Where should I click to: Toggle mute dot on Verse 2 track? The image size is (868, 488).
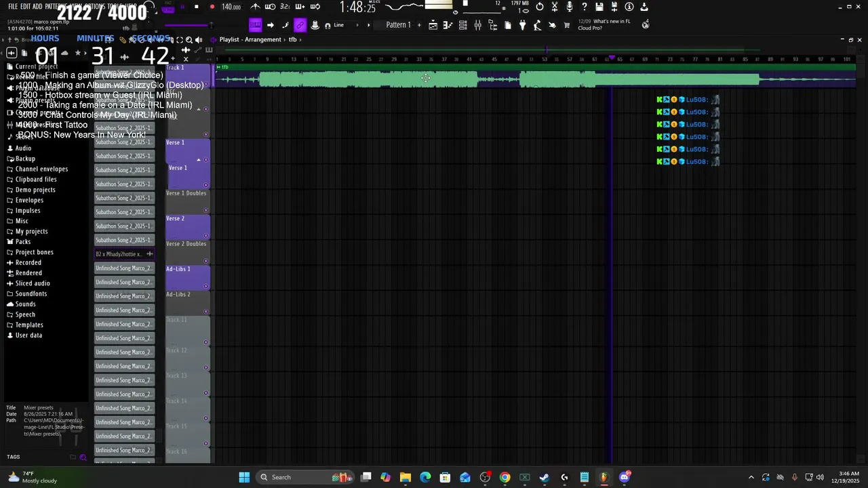tap(206, 236)
